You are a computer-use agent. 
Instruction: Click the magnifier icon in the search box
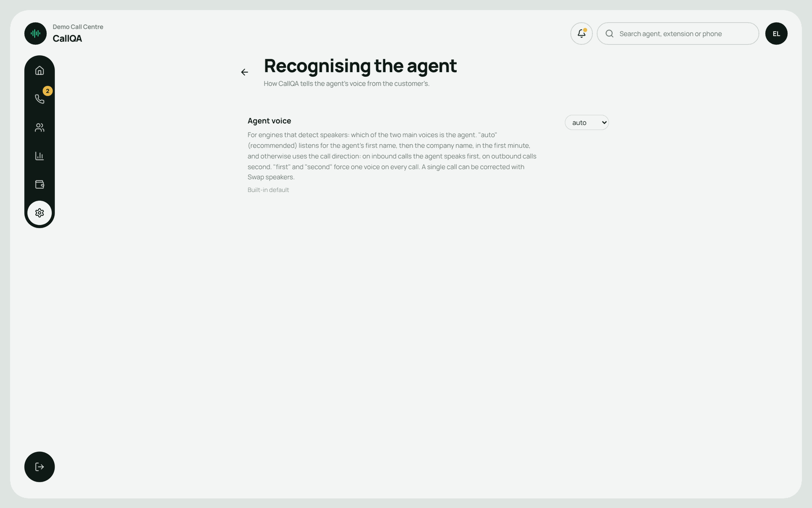click(610, 34)
